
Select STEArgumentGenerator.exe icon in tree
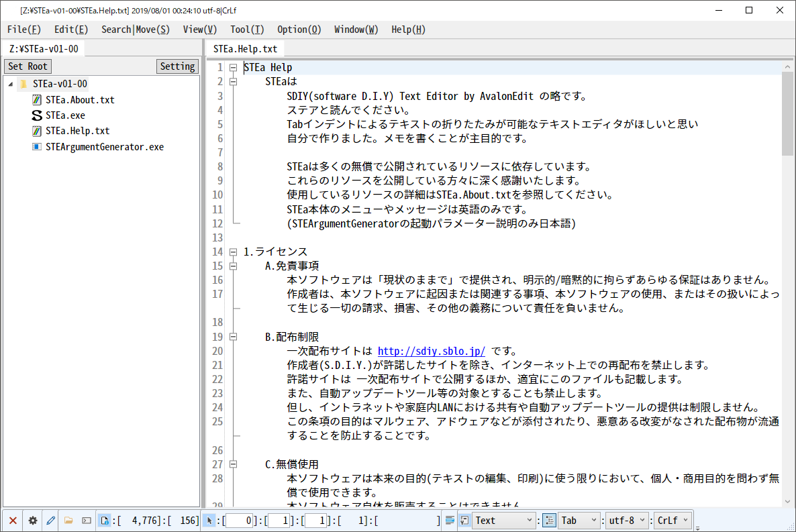tap(36, 147)
